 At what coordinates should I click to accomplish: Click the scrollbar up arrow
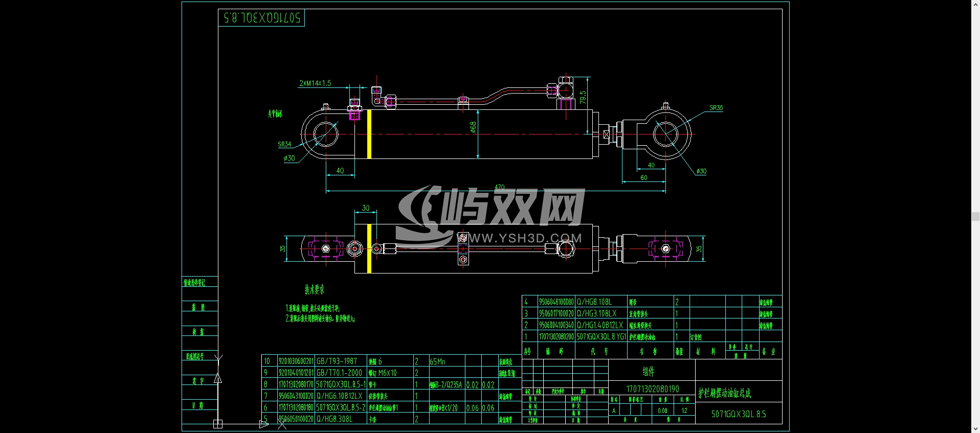[x=975, y=4]
